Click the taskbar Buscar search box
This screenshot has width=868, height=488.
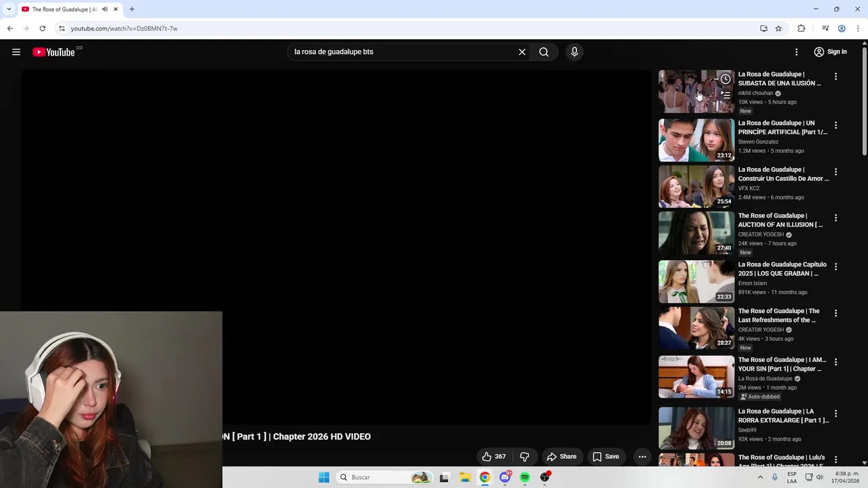pyautogui.click(x=384, y=477)
